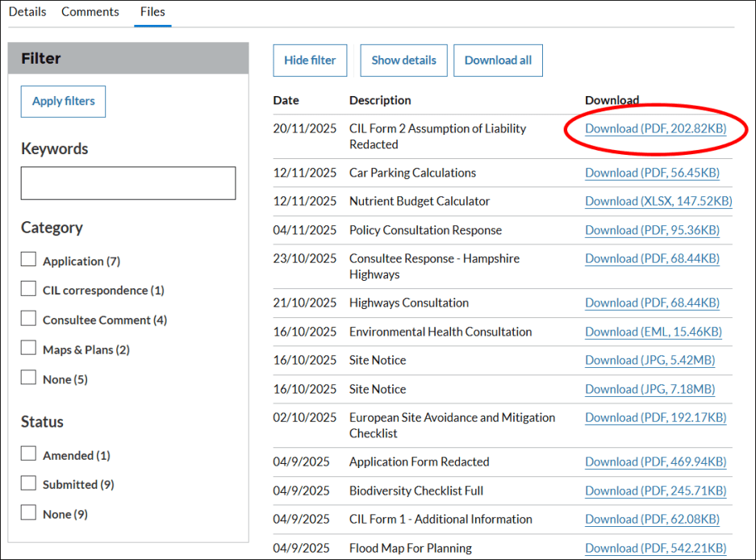This screenshot has height=560, width=756.
Task: Enable the Consultee Comment filter checkbox
Action: (29, 319)
